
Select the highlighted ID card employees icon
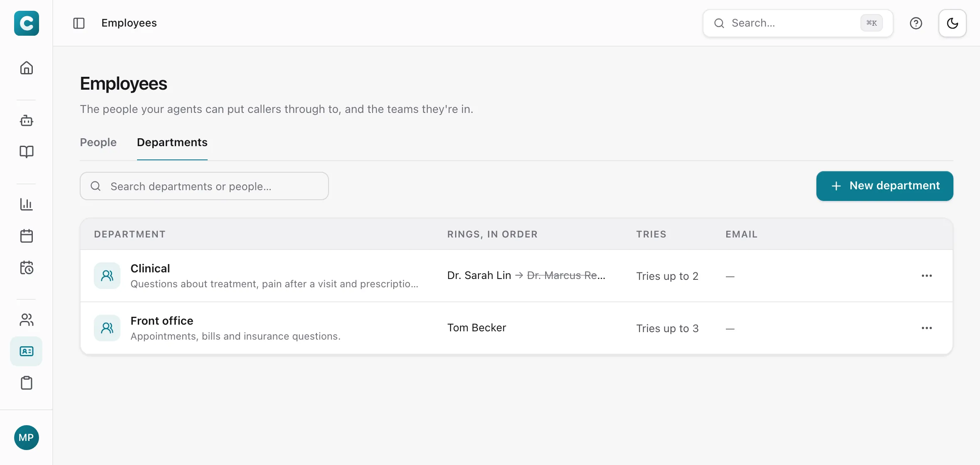point(27,351)
